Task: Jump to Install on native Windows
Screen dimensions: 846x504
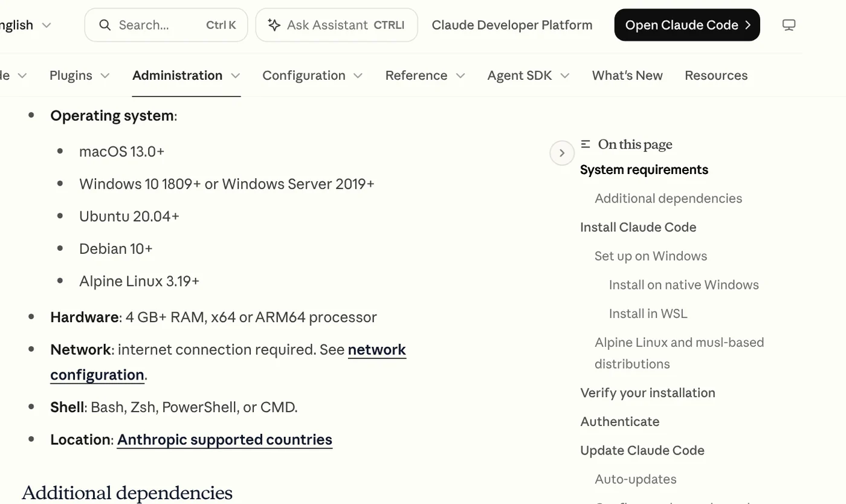Action: point(684,285)
